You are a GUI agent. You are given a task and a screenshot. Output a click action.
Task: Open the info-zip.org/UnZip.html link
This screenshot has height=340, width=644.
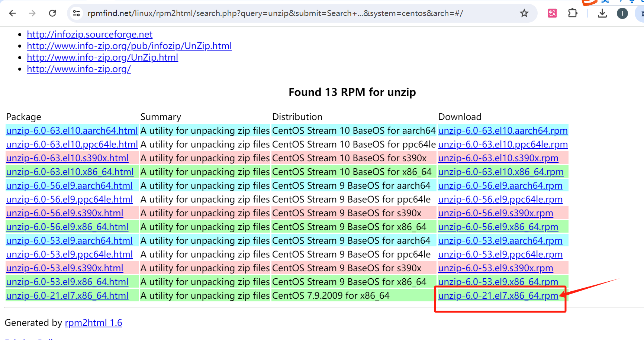tap(103, 57)
